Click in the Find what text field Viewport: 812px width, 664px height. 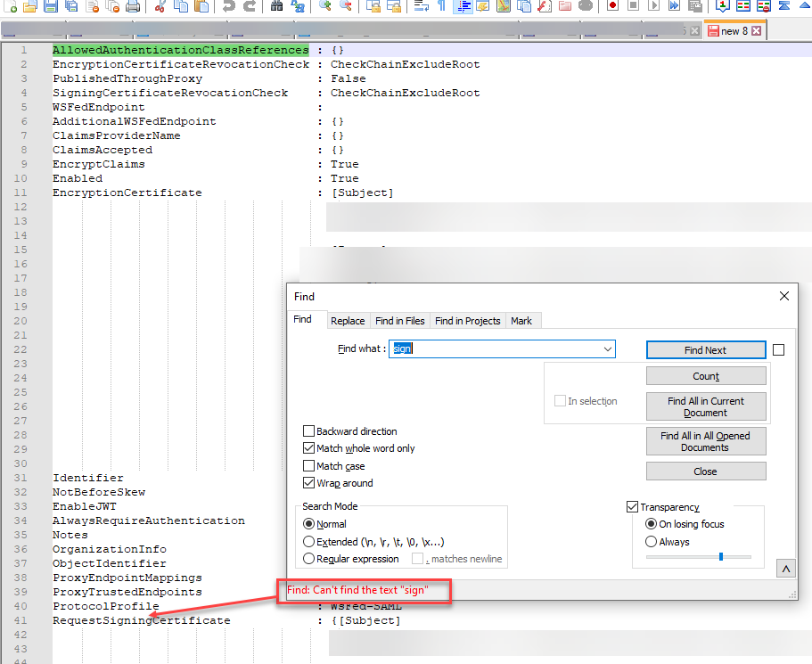point(502,349)
